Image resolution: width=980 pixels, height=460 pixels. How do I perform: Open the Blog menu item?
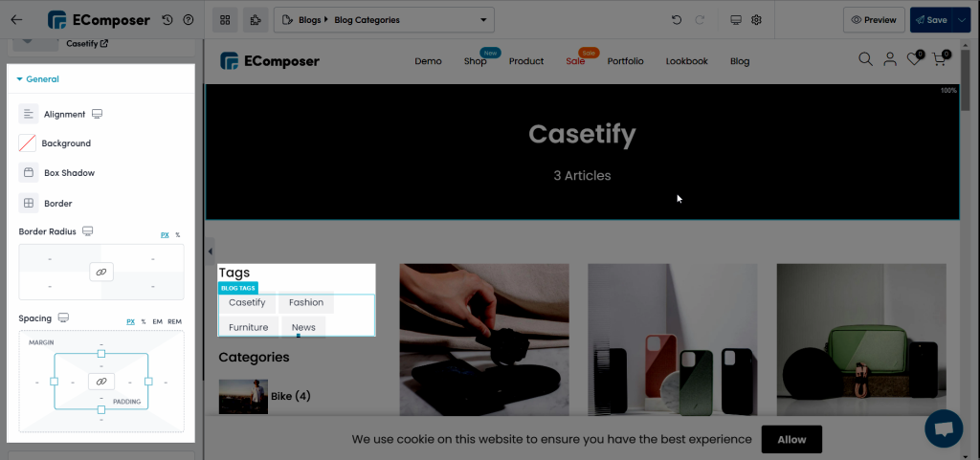(740, 61)
